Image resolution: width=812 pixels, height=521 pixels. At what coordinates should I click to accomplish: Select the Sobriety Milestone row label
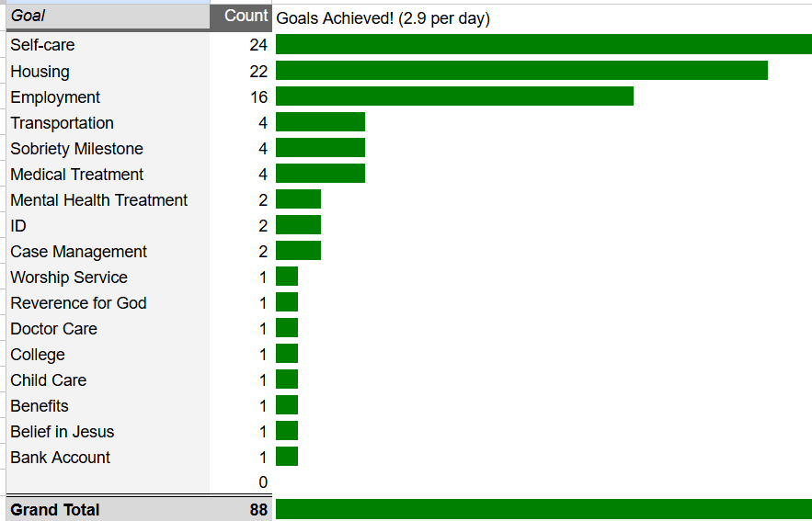76,149
